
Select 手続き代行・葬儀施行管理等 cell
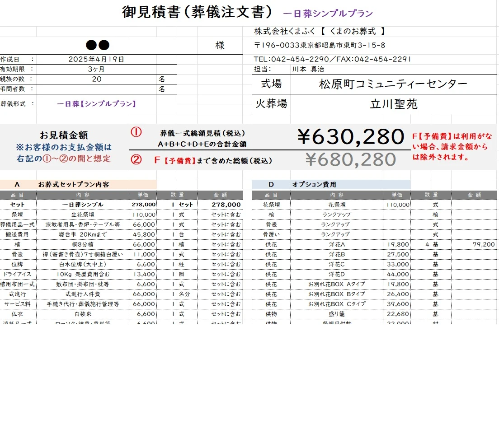(x=83, y=304)
